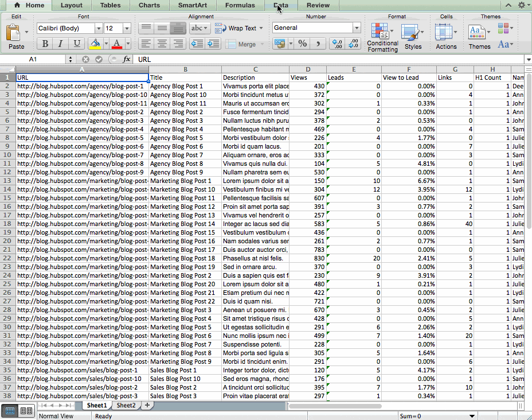This screenshot has width=532, height=420.
Task: Pick a fill color from the bucket swatch
Action: point(95,43)
